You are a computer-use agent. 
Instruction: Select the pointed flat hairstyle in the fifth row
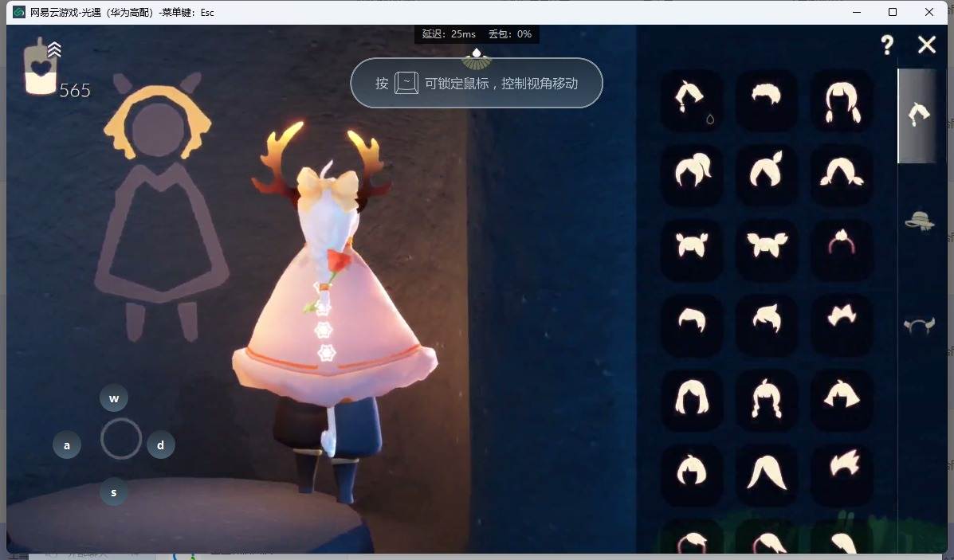pyautogui.click(x=842, y=399)
